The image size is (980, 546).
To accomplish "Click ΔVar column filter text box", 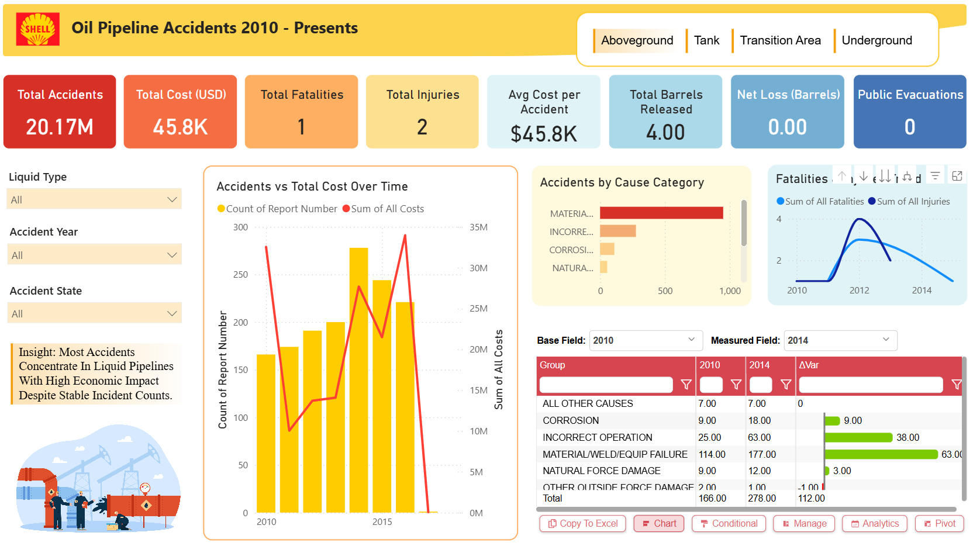I will coord(871,385).
